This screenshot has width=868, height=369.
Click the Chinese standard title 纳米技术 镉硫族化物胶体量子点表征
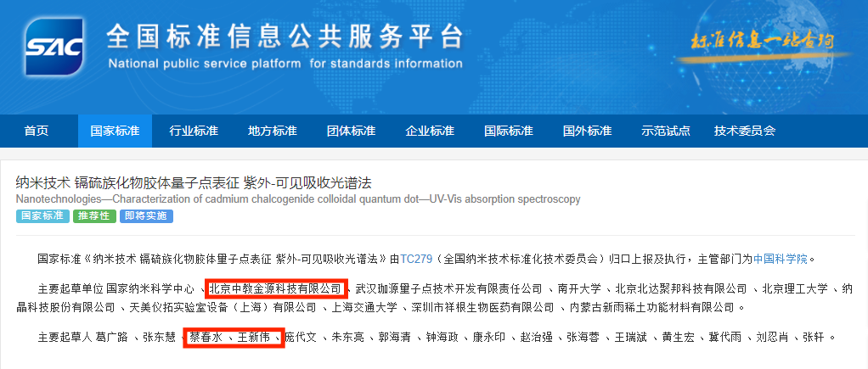pyautogui.click(x=127, y=182)
